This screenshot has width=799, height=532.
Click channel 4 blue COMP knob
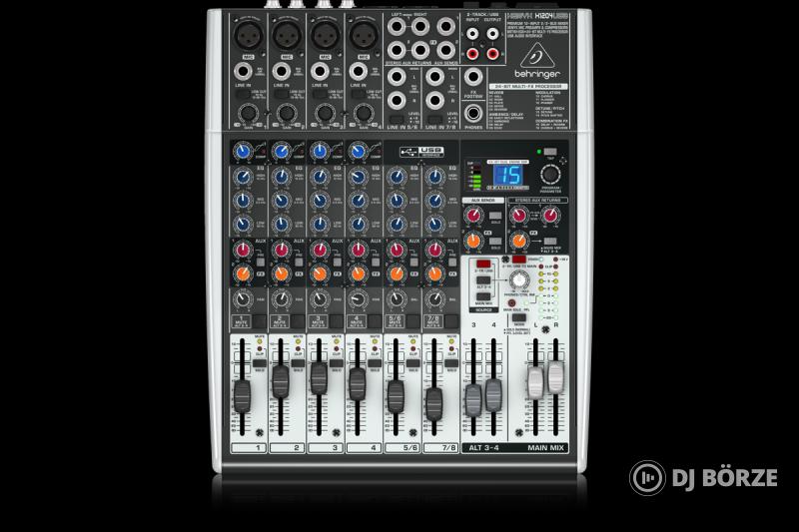click(x=359, y=151)
